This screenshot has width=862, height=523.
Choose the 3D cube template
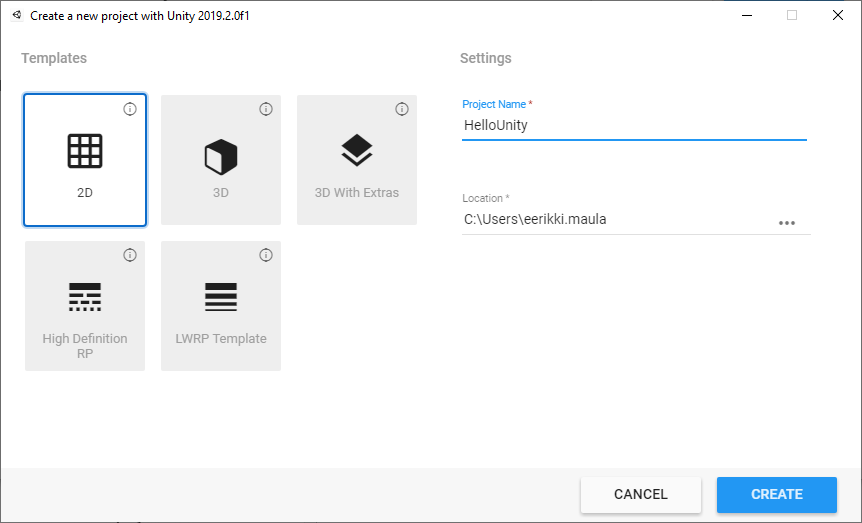point(221,158)
